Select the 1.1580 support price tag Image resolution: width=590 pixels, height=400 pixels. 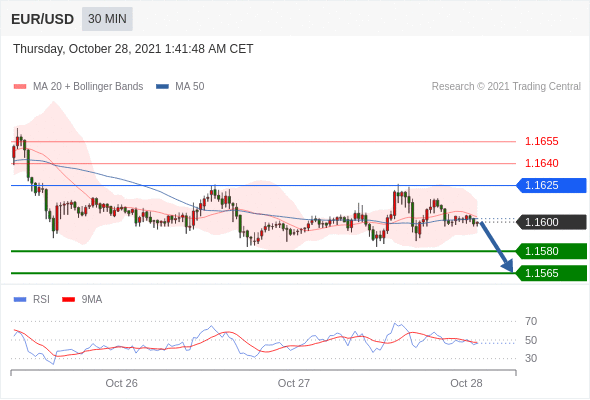(x=551, y=251)
